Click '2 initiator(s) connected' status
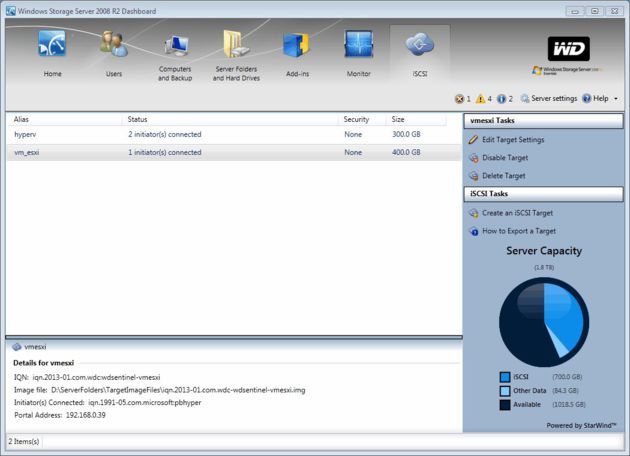This screenshot has height=456, width=630. point(165,135)
